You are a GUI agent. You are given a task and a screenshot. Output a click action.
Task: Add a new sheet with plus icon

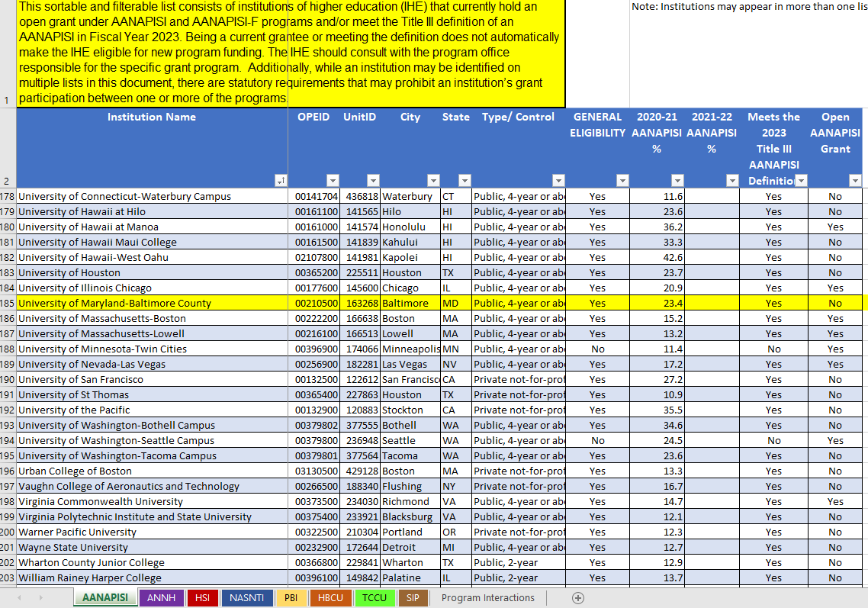(578, 598)
